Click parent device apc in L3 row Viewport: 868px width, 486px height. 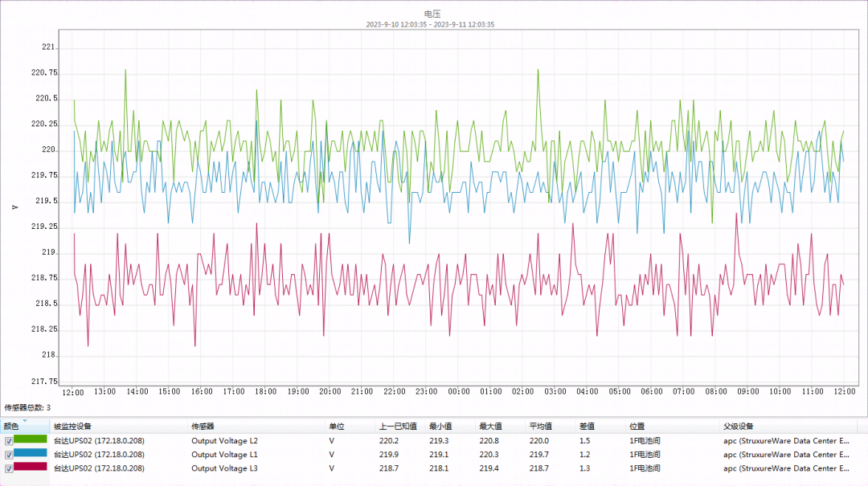(786, 468)
